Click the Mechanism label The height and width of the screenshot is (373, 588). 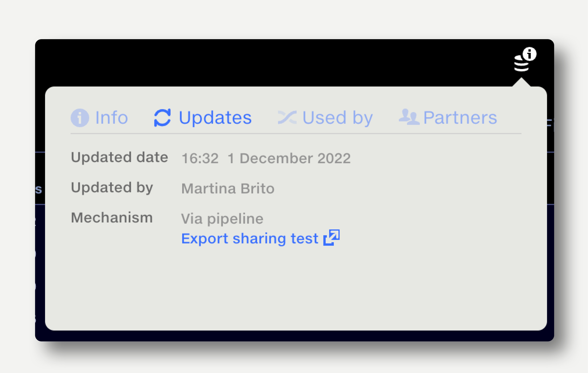[112, 218]
